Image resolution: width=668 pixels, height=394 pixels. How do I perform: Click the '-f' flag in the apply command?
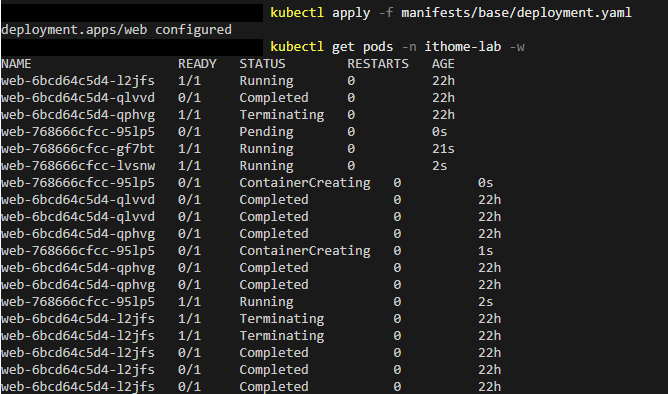click(x=386, y=13)
